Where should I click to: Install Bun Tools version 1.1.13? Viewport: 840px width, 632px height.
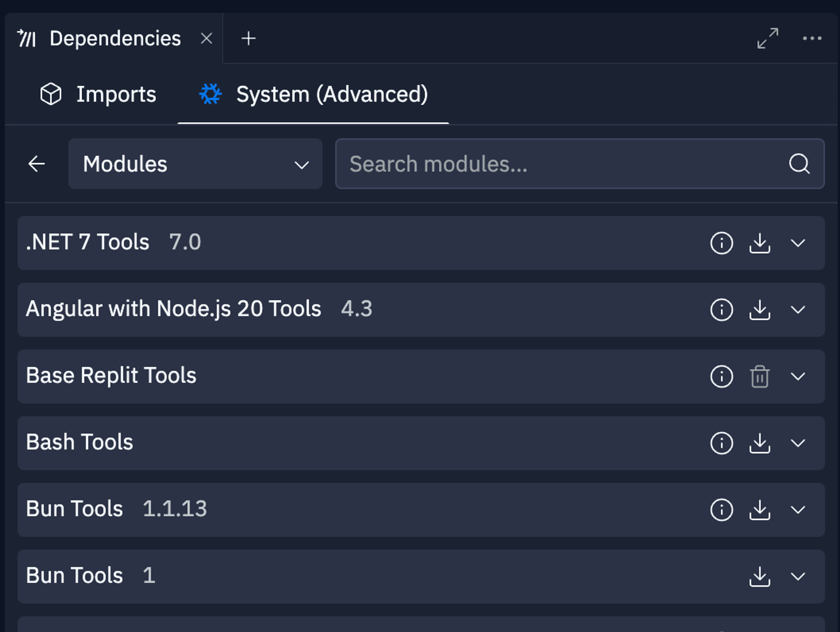click(759, 510)
